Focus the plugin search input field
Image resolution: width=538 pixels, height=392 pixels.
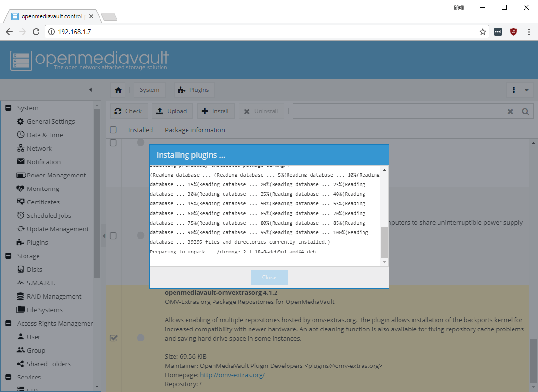click(399, 111)
